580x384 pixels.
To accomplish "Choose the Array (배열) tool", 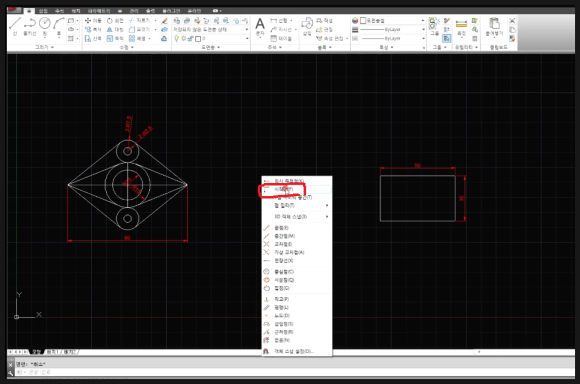I will tap(138, 38).
